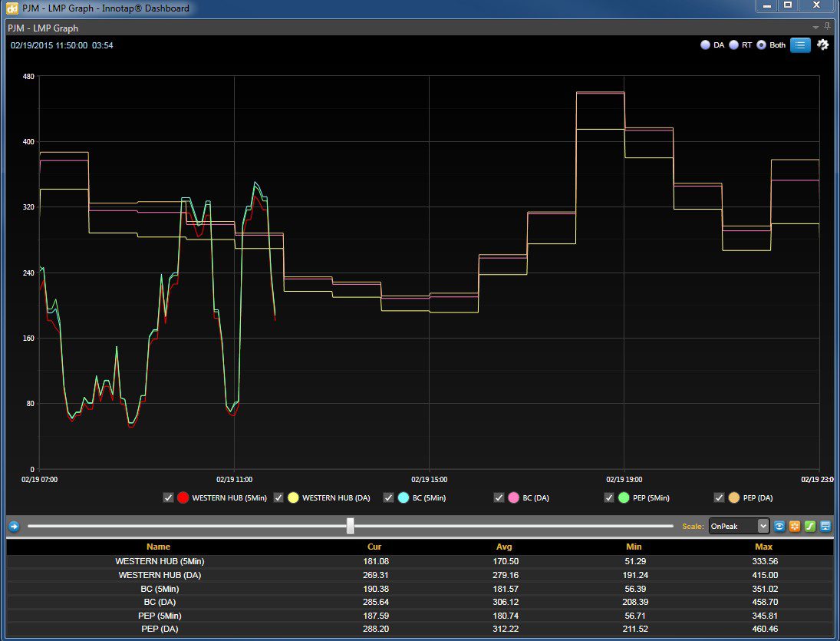This screenshot has height=641, width=840.
Task: Click Max value 460.46
Action: (x=765, y=629)
